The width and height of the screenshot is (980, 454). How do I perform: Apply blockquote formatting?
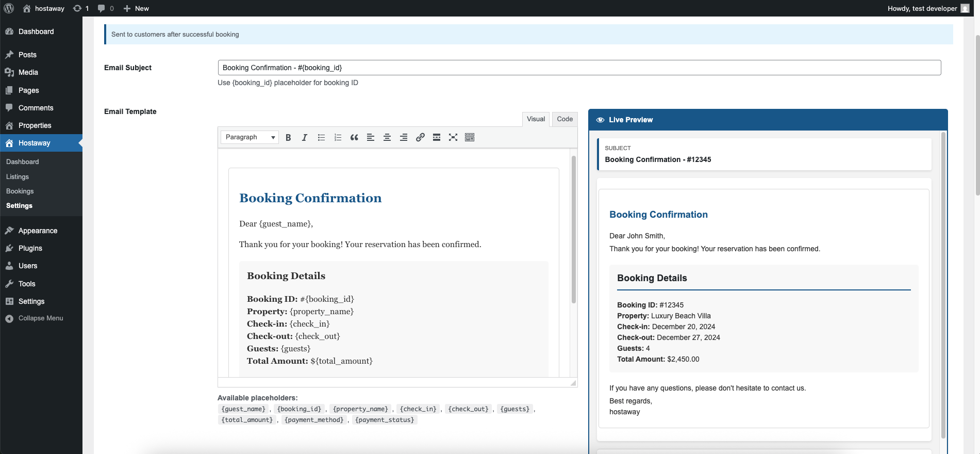click(354, 137)
